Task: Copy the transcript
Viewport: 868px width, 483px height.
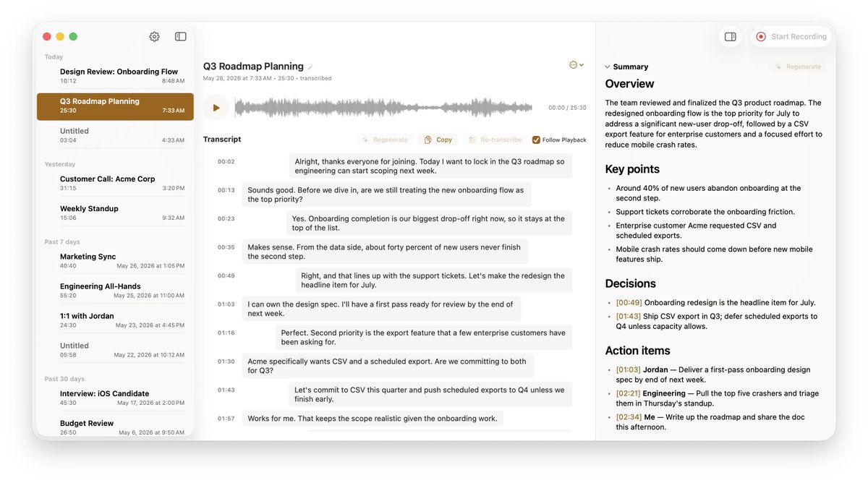Action: click(x=438, y=140)
